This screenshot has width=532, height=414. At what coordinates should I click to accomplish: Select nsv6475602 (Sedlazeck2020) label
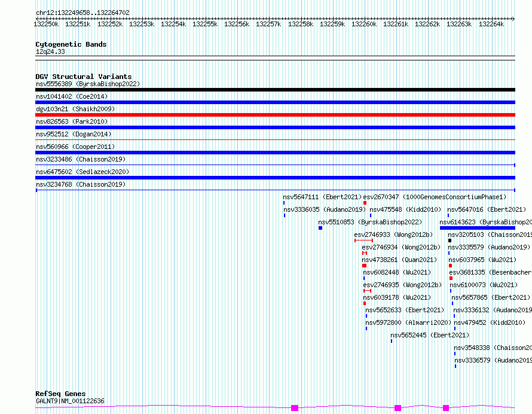[x=82, y=172]
